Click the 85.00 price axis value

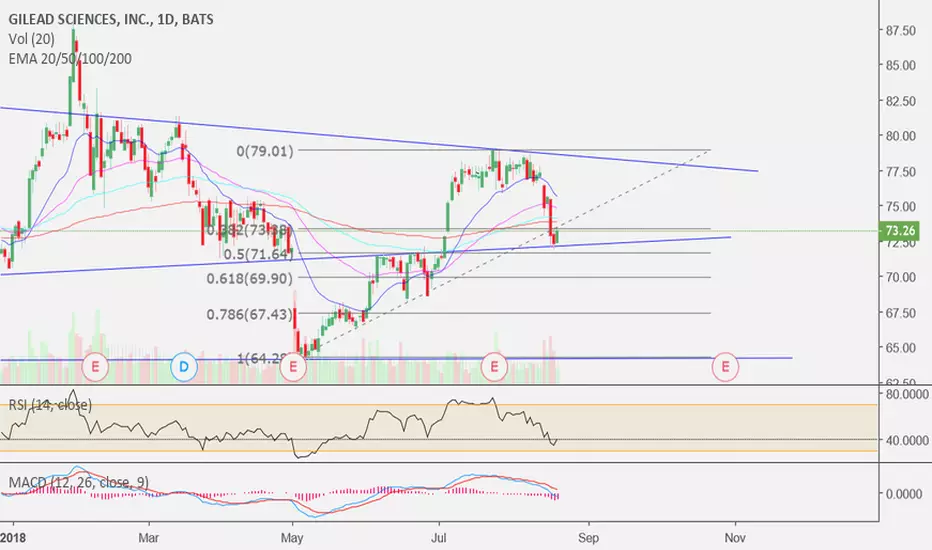(900, 65)
